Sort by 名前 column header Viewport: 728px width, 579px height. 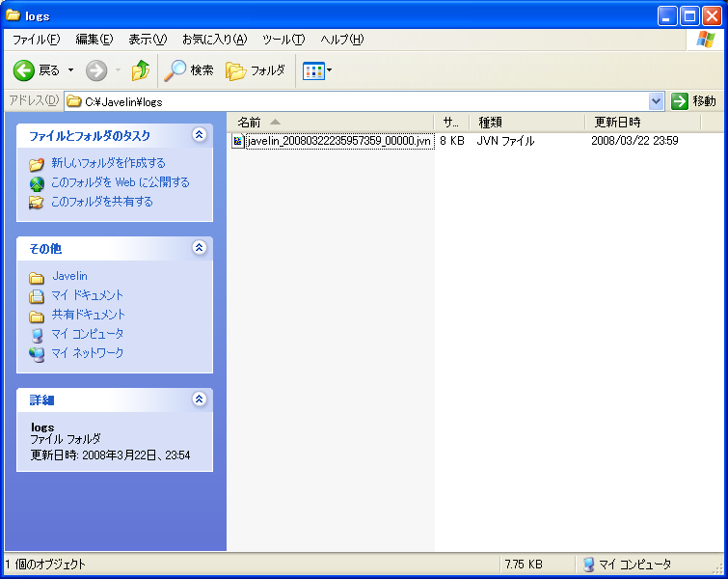pos(331,123)
